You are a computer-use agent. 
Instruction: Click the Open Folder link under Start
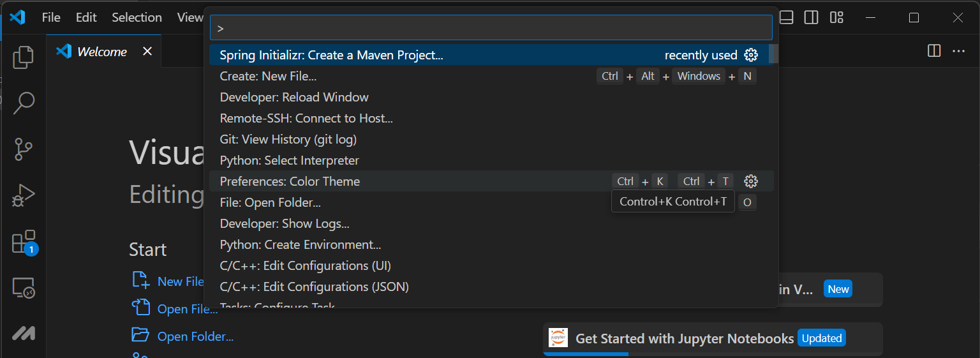[x=195, y=336]
